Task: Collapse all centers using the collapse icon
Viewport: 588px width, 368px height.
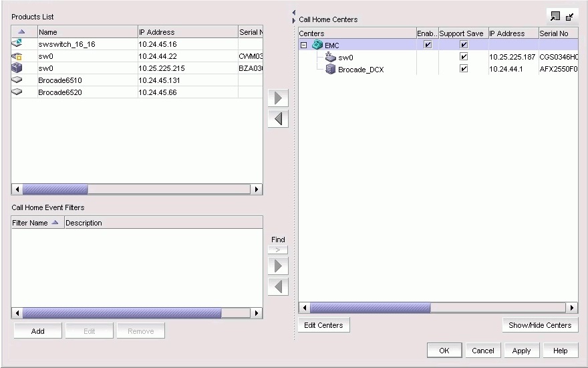Action: tap(569, 16)
